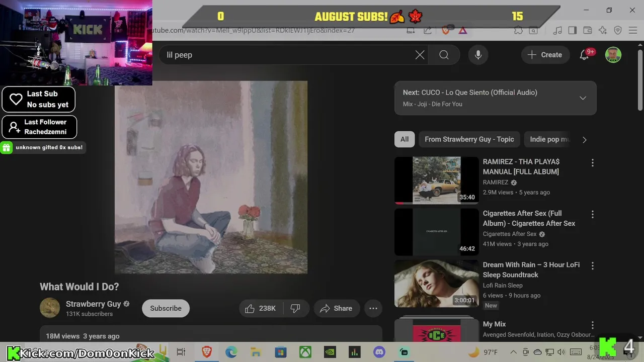644x362 pixels.
Task: Open YouTube notifications bell
Action: coord(584,55)
